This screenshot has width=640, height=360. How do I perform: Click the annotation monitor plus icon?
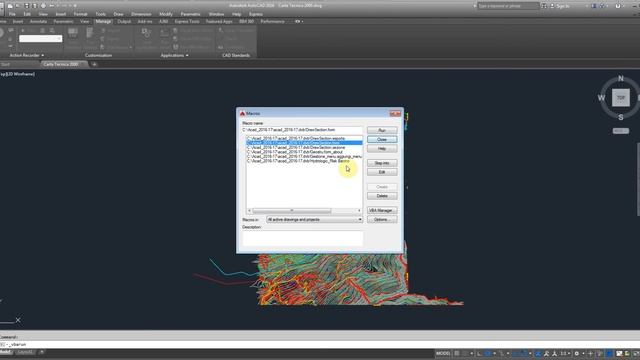tap(590, 353)
